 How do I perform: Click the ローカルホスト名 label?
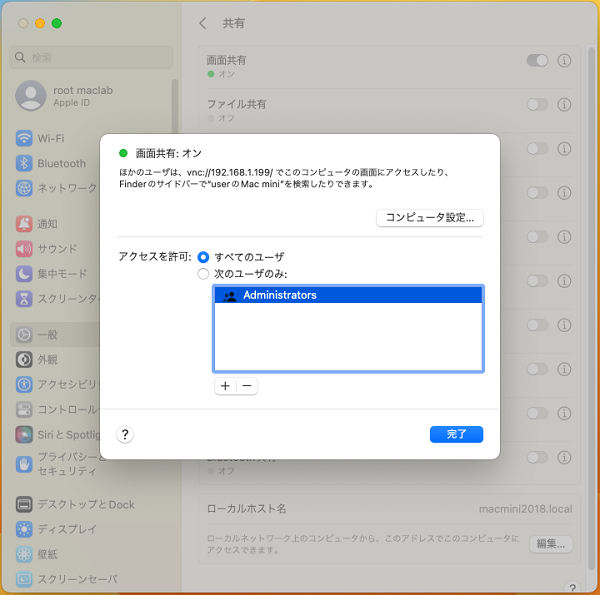[x=246, y=509]
